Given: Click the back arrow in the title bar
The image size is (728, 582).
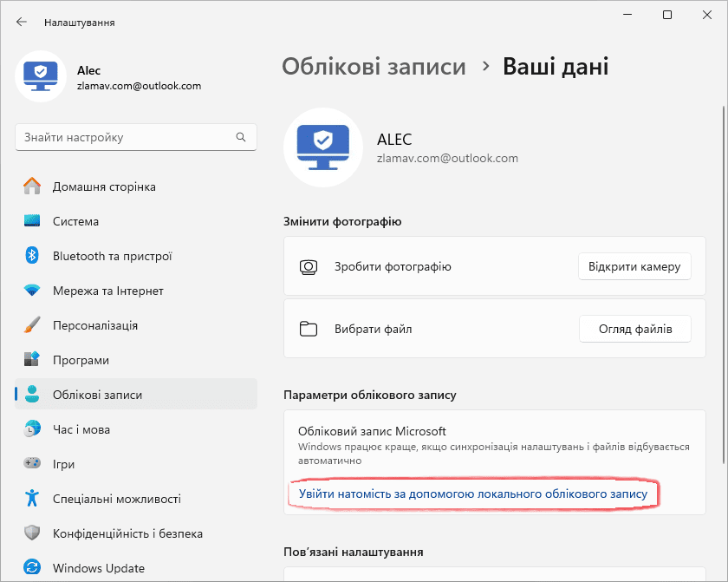Looking at the screenshot, I should 20,23.
